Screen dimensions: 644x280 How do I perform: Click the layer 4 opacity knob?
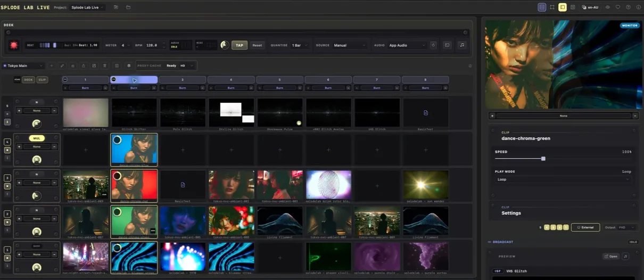[36, 160]
